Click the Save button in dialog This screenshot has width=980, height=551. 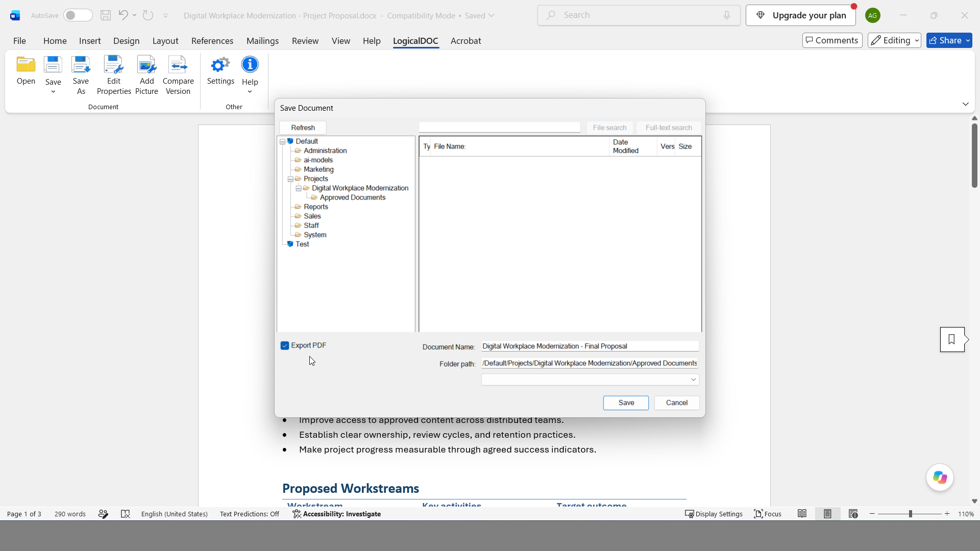pos(626,403)
